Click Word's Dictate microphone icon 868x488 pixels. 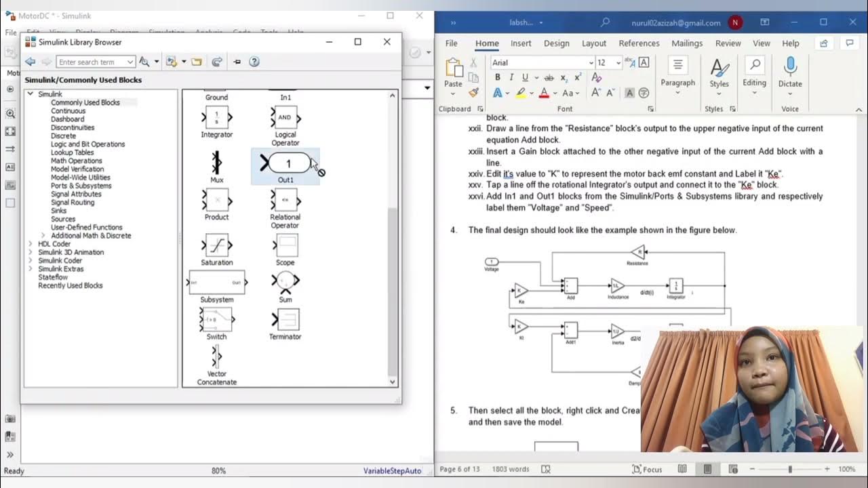(790, 67)
